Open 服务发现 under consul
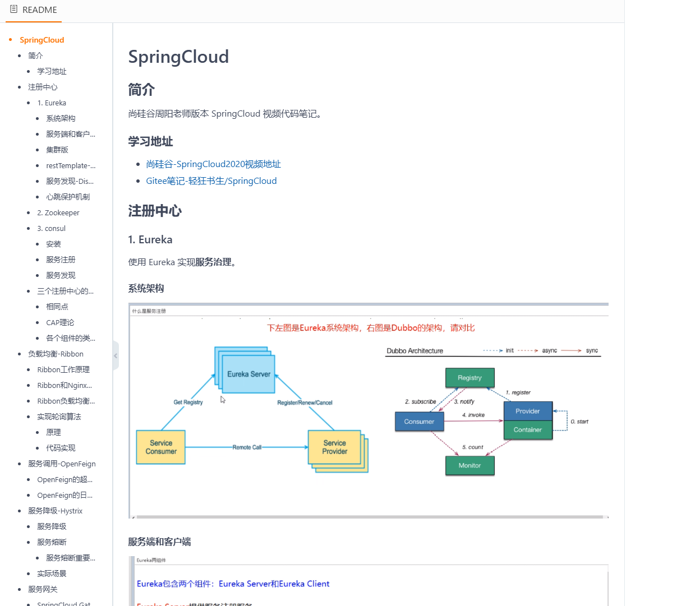This screenshot has height=606, width=700. click(61, 275)
